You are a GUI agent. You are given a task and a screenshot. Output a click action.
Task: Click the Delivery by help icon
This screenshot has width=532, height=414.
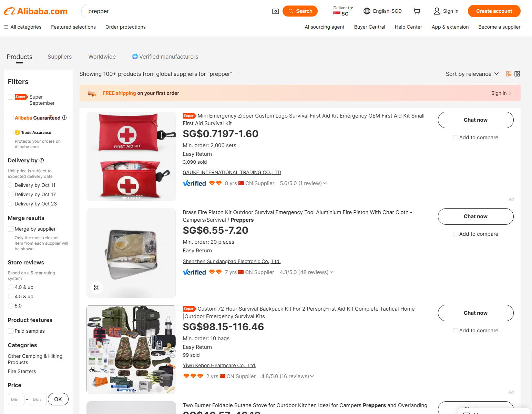pos(42,160)
